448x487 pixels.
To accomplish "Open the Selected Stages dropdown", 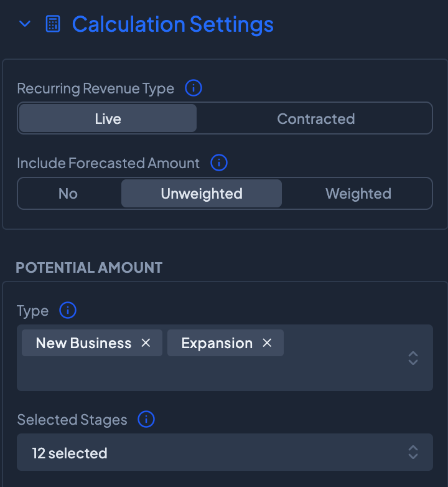I will tap(413, 452).
